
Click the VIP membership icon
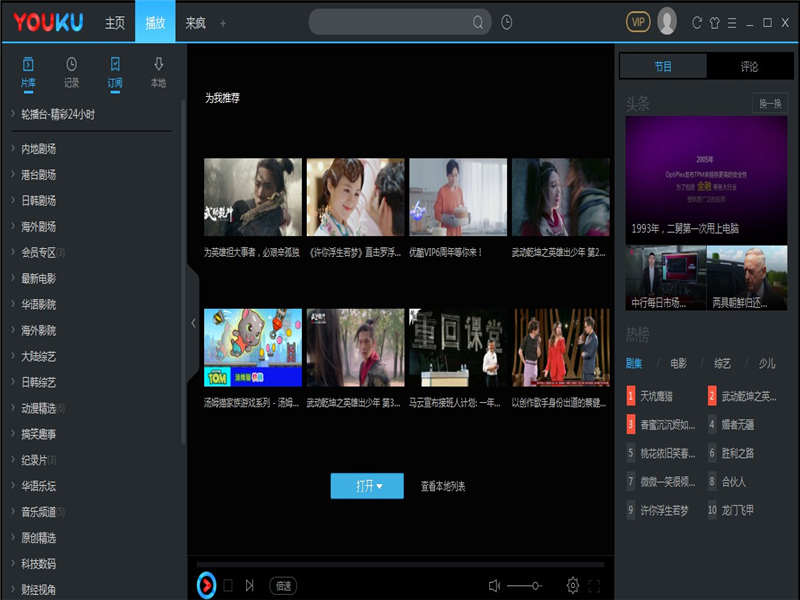tap(640, 21)
